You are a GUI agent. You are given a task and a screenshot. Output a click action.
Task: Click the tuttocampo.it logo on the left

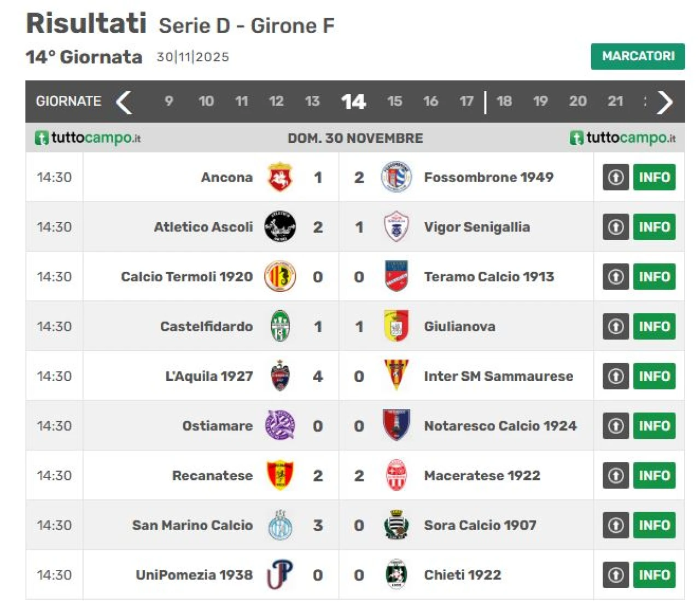point(87,137)
